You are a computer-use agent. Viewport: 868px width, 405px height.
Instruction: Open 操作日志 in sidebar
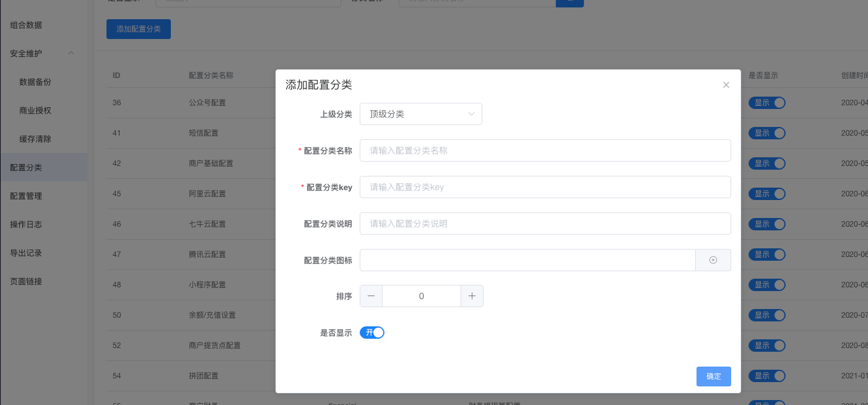[x=26, y=224]
